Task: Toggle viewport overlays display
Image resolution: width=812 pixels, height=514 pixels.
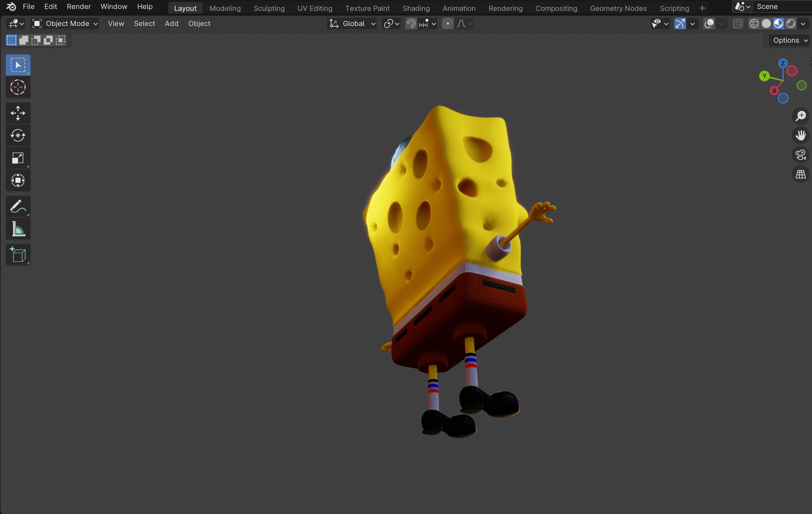Action: tap(709, 23)
